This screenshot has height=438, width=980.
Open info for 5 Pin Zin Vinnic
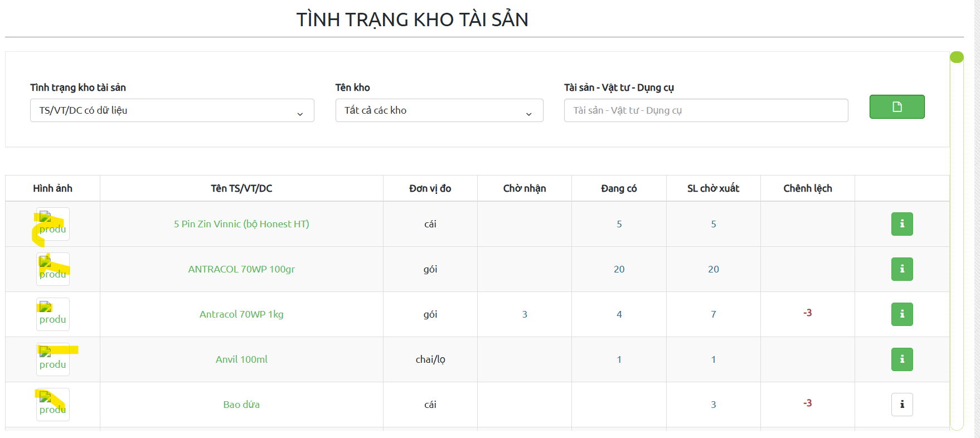pyautogui.click(x=901, y=224)
